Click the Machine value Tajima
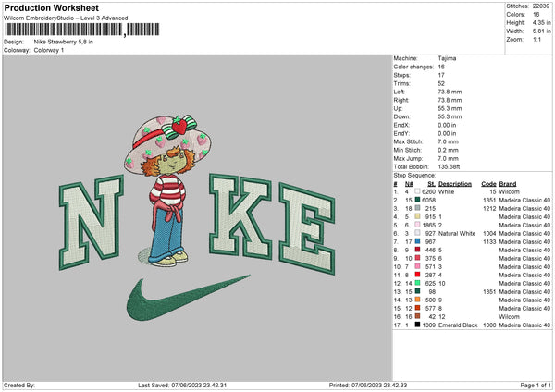 click(x=447, y=58)
